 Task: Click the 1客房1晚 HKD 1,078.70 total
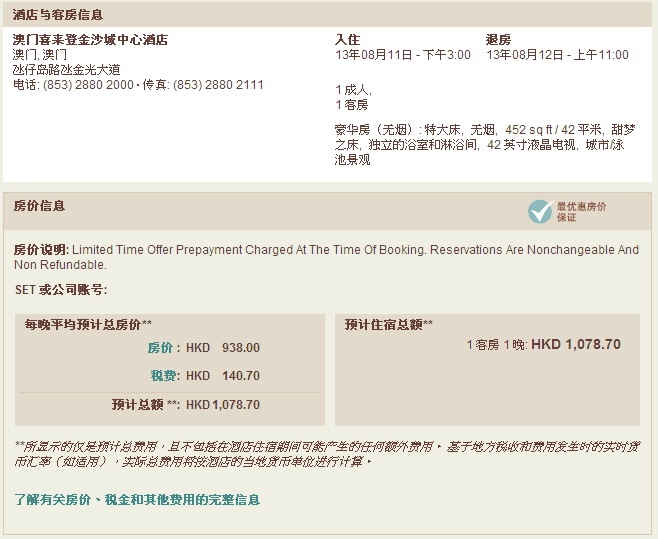[543, 344]
